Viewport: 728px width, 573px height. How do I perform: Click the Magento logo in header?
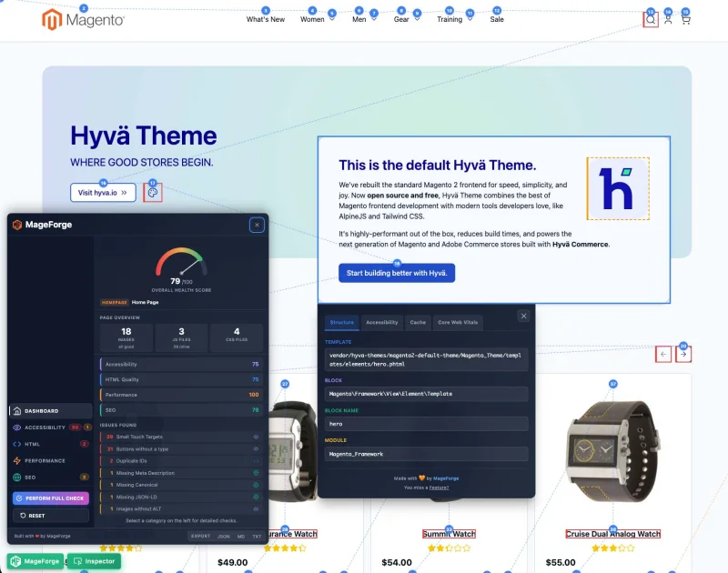click(83, 20)
